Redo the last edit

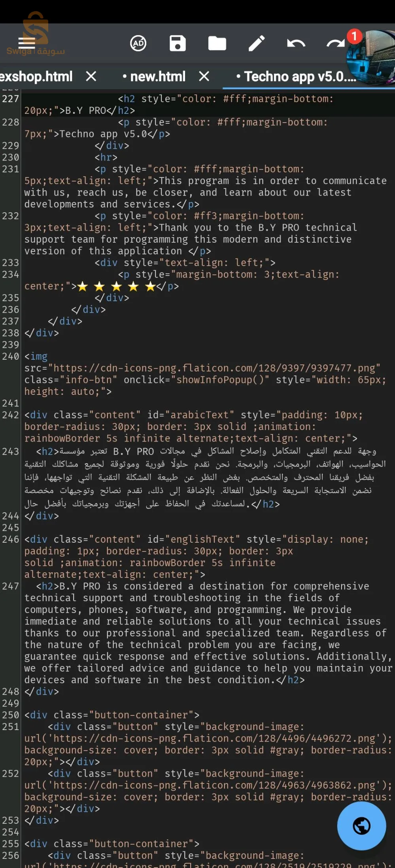(335, 43)
